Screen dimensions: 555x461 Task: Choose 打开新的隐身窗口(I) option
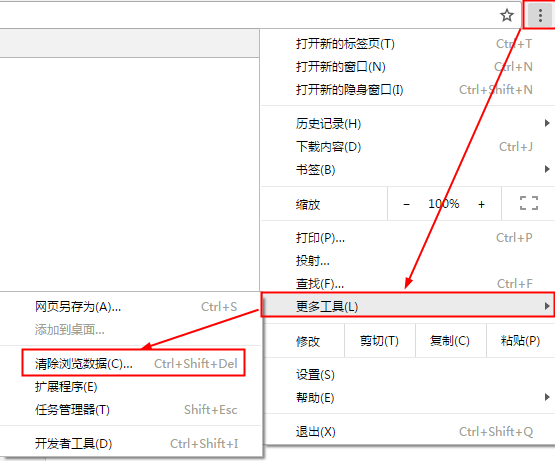click(408, 90)
